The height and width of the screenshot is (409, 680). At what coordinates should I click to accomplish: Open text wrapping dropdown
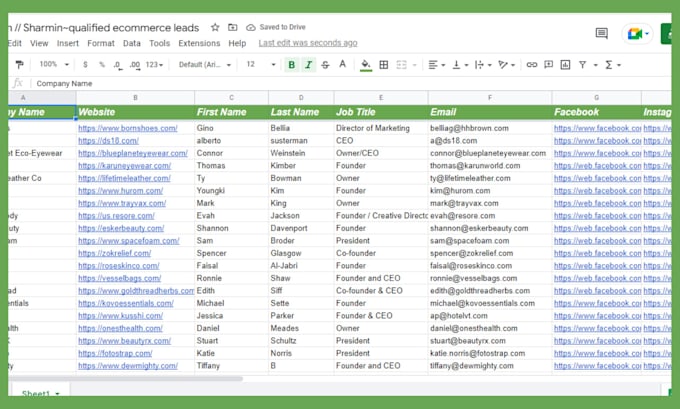(483, 65)
